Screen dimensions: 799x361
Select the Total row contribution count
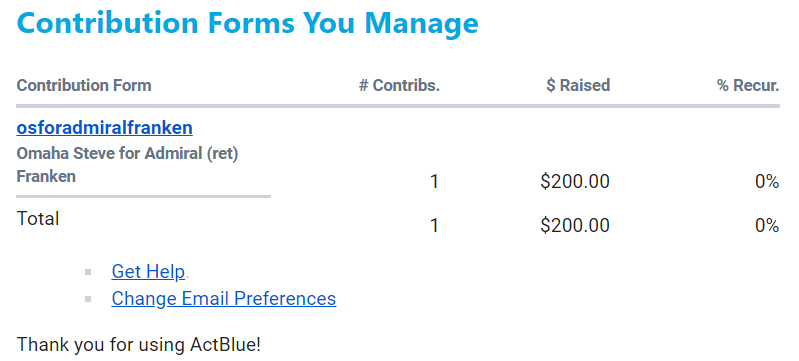pos(434,225)
